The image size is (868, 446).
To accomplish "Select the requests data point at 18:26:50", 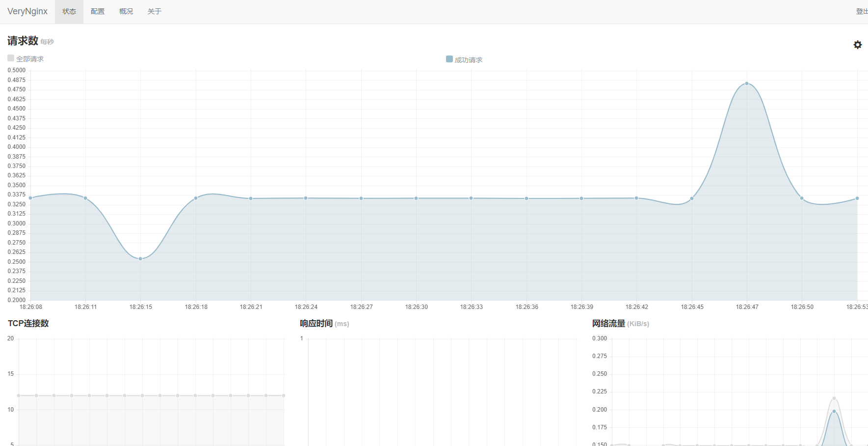I will [x=802, y=198].
